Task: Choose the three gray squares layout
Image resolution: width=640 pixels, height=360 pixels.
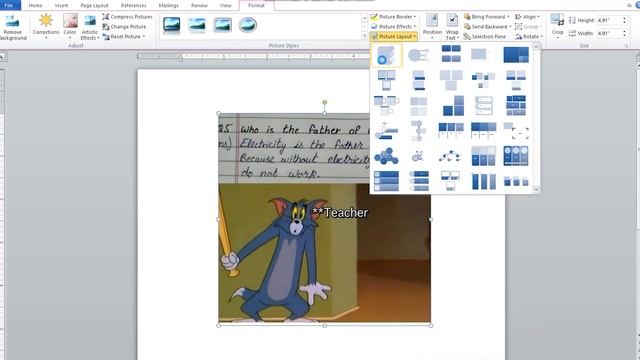Action: (x=451, y=80)
